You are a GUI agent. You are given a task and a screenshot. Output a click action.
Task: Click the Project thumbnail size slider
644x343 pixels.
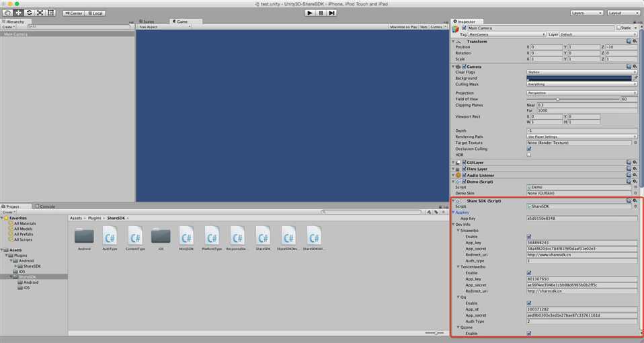tap(434, 333)
